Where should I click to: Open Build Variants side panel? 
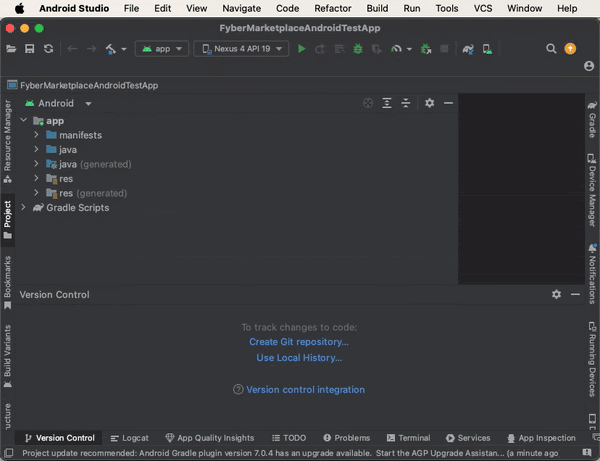[x=8, y=356]
